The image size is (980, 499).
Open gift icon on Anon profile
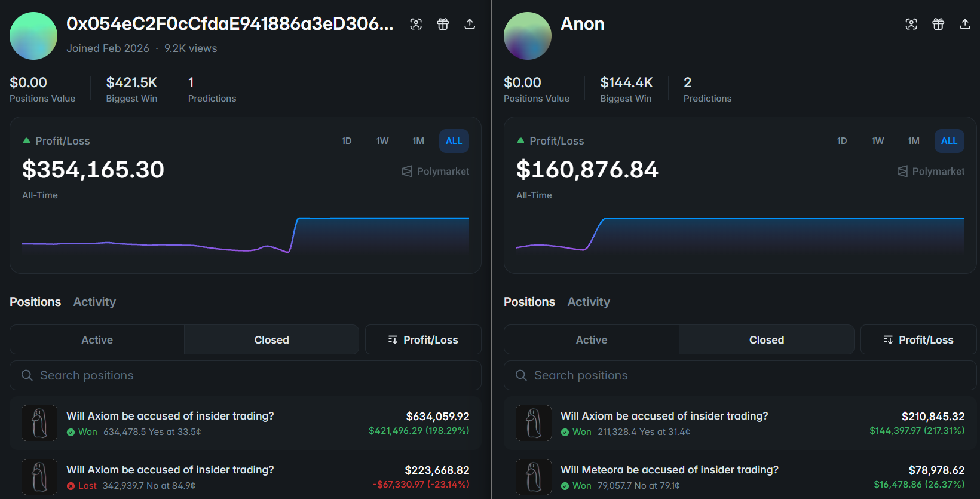(x=938, y=24)
